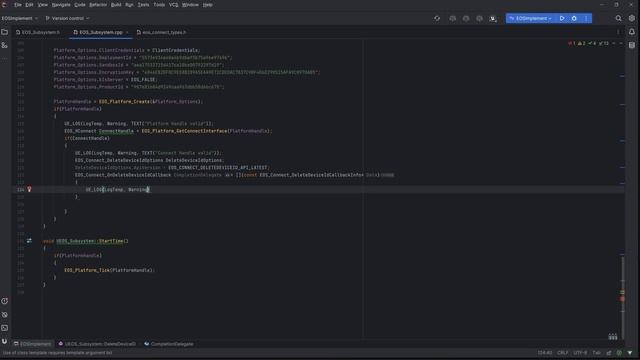640x360 pixels.
Task: Open the Version control dropdown
Action: click(67, 18)
